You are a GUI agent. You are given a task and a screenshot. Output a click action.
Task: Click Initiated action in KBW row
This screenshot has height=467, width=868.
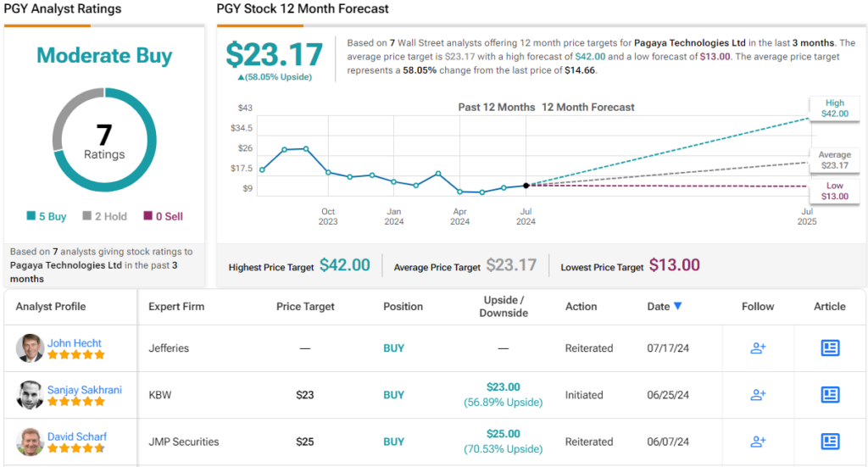[x=584, y=395]
